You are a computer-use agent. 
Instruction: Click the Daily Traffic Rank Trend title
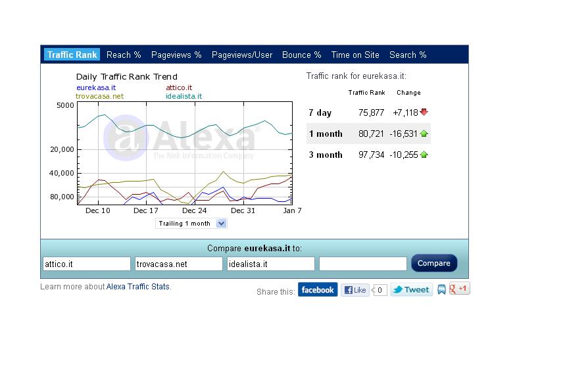(127, 77)
